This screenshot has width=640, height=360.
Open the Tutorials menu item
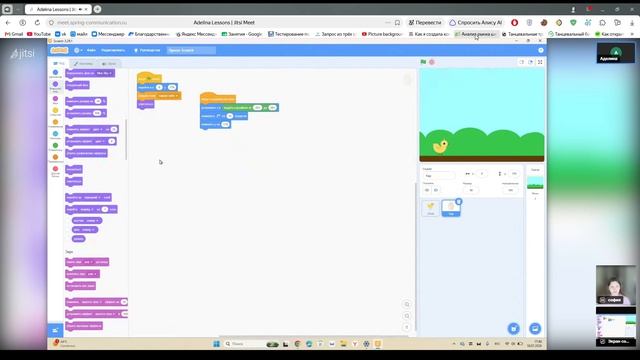pyautogui.click(x=147, y=50)
